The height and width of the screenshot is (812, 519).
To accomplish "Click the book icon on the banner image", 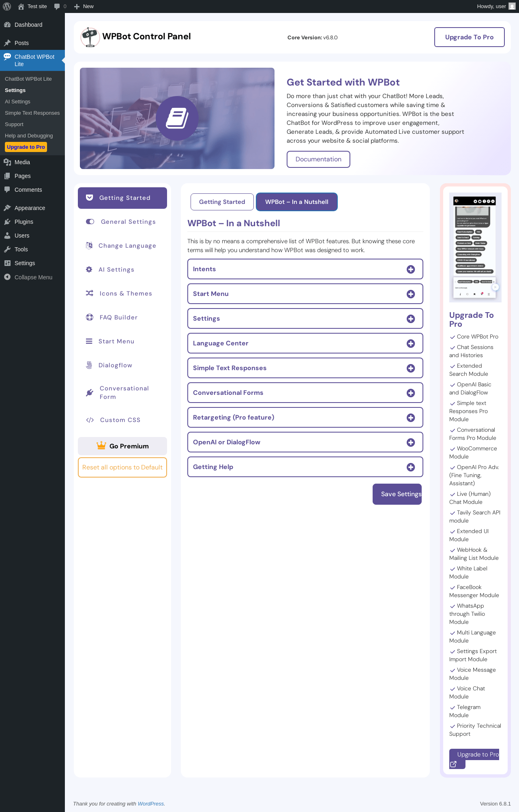I will click(177, 118).
